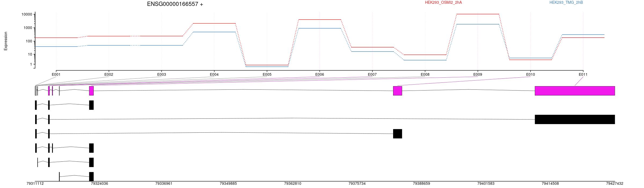Screen dimensions: 644x188
Task: Click exon label E006
Action: [320, 74]
